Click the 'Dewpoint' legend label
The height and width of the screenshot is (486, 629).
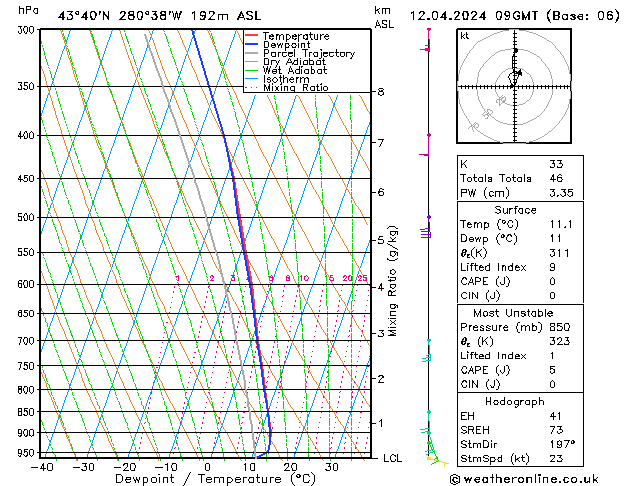point(286,45)
